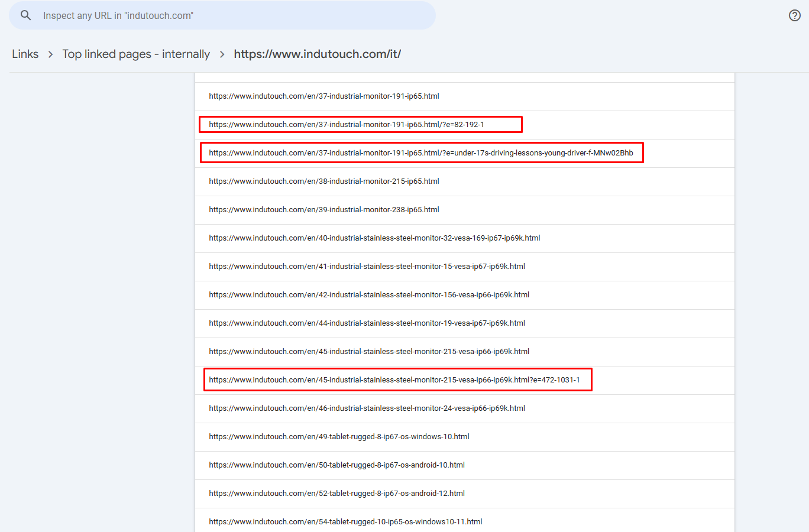Viewport: 809px width, 532px height.
Task: Select the URL containing under-17s-driving-lessons-young-driver
Action: click(465, 153)
